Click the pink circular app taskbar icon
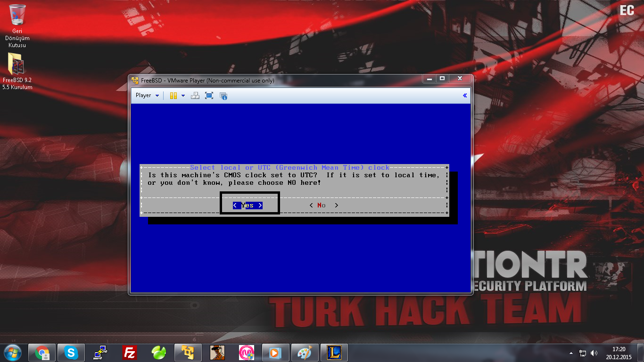The height and width of the screenshot is (362, 644). [x=247, y=353]
